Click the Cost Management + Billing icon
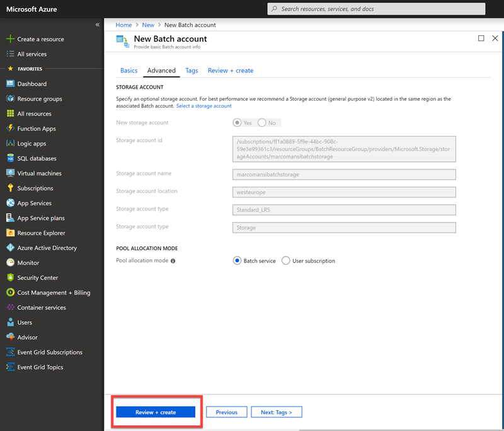This screenshot has height=431, width=504. point(10,292)
